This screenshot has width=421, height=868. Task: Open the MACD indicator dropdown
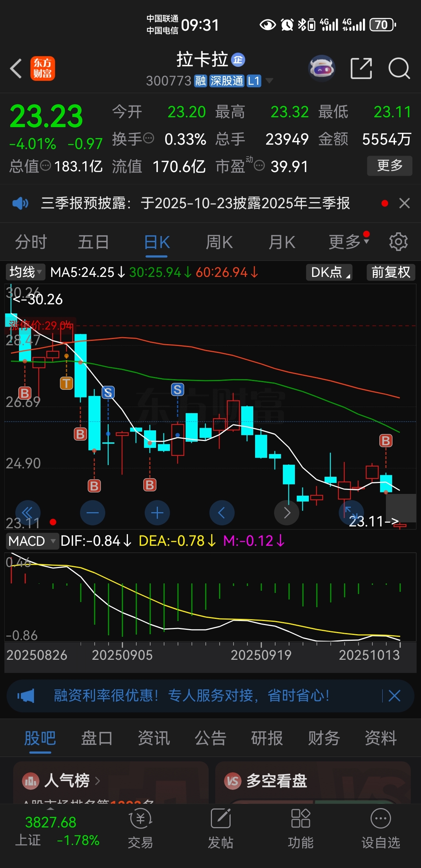pyautogui.click(x=32, y=541)
